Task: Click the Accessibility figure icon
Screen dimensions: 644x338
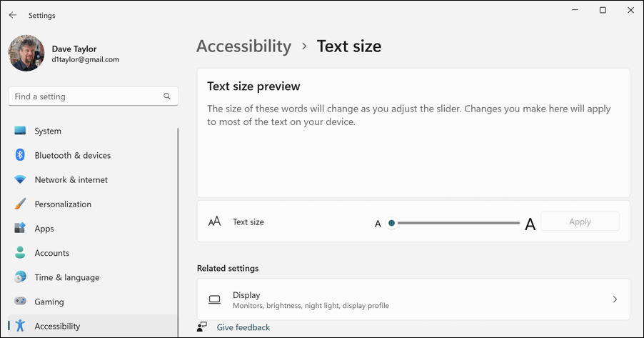Action: 20,326
